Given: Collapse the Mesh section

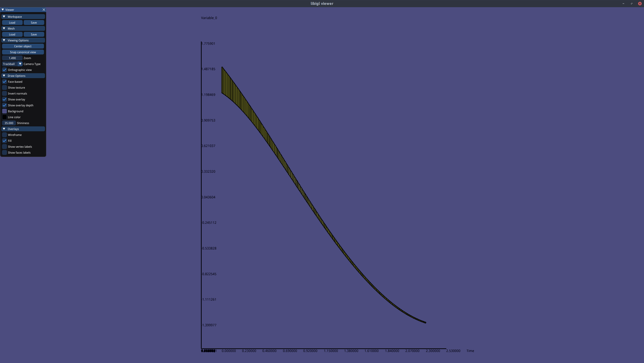Looking at the screenshot, I should tap(4, 29).
